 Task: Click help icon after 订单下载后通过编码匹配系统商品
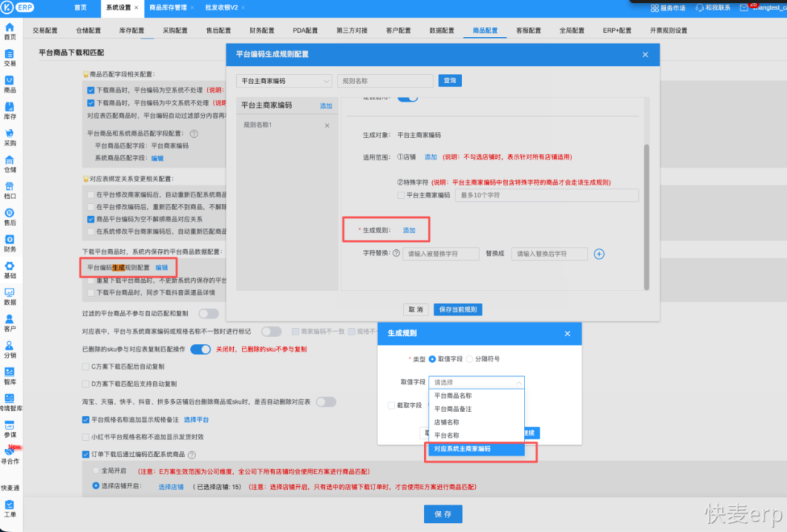192,455
